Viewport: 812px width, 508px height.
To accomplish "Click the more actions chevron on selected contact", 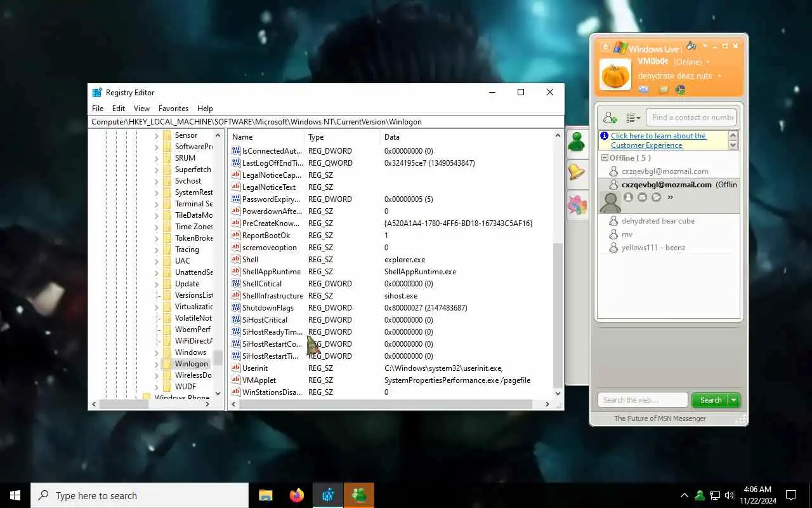I will (670, 197).
